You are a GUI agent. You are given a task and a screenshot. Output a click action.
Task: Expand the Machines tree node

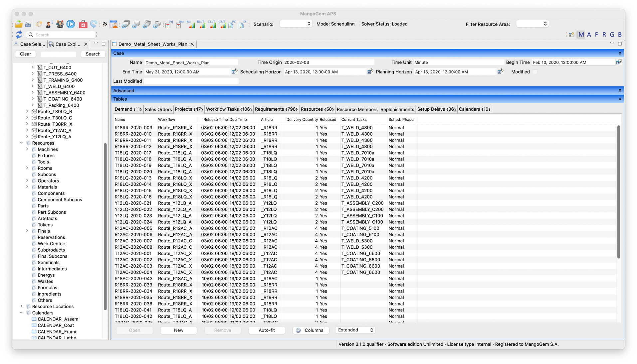point(27,149)
